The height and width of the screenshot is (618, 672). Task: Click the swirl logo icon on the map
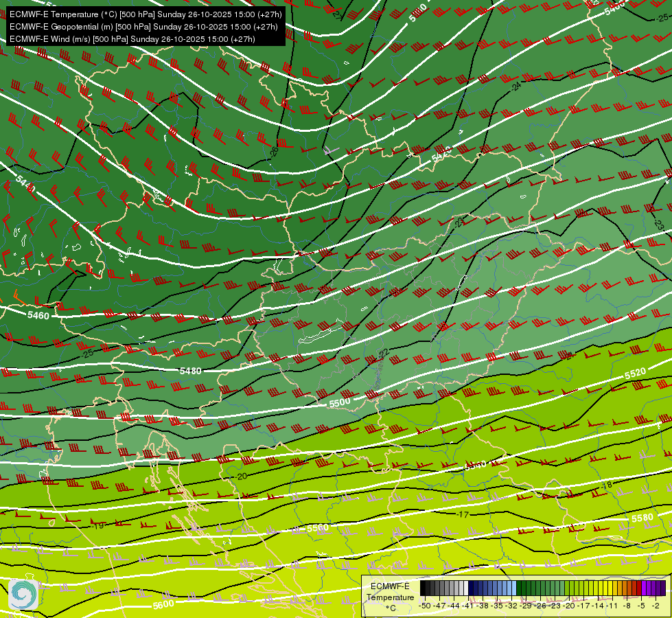pyautogui.click(x=23, y=594)
